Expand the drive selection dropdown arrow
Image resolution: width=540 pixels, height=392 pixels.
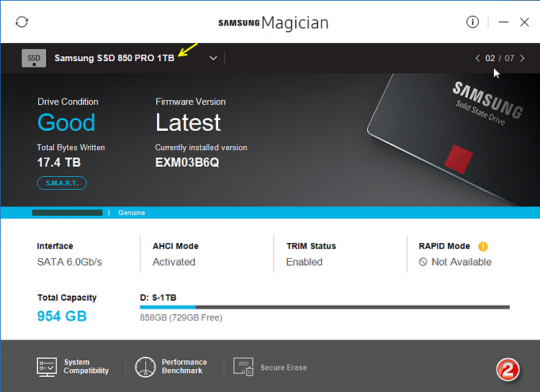point(213,58)
